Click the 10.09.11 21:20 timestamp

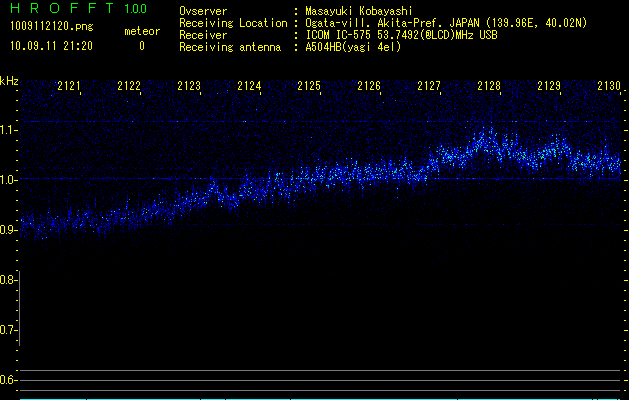coord(50,46)
